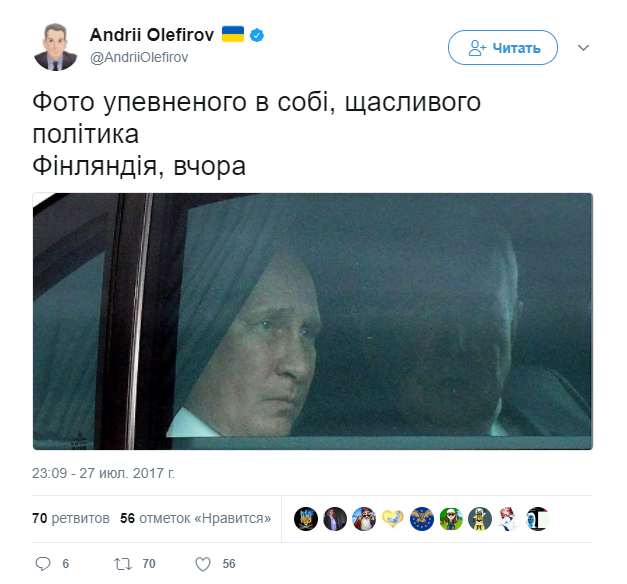Open the Andrii Olefirov display name
627x584 pixels.
coord(152,35)
